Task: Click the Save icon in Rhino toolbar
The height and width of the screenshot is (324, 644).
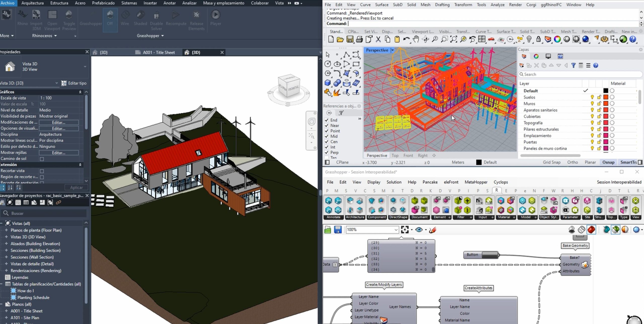Action: 350,39
